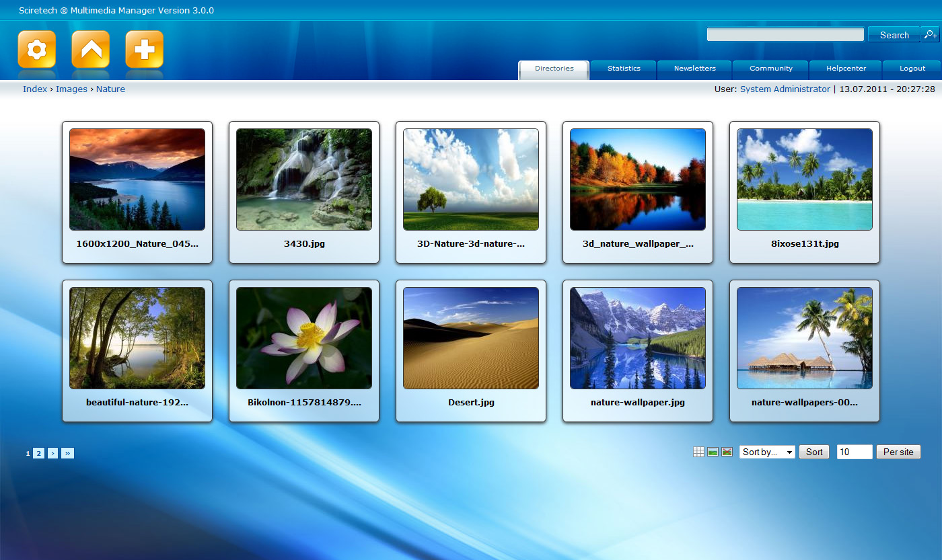Click the file name 3430.jpg
942x560 pixels.
coord(304,244)
